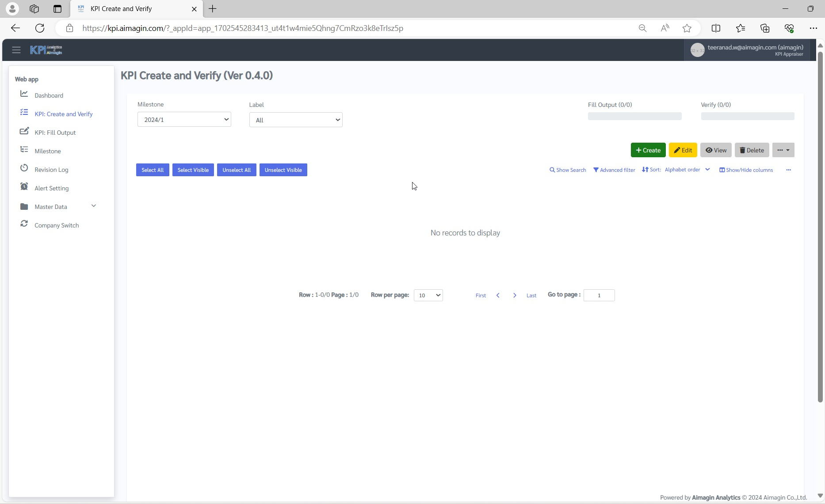Open the Dashboard page from sidebar
This screenshot has width=825, height=504.
coord(49,95)
